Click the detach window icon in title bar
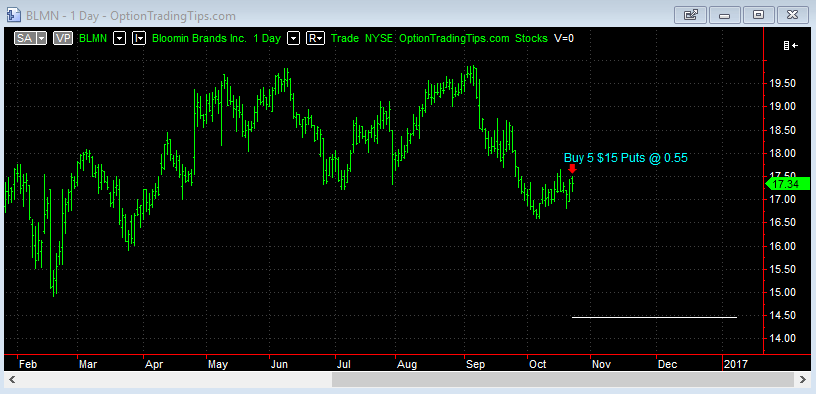Viewport: 816px width, 394px height. click(x=691, y=15)
